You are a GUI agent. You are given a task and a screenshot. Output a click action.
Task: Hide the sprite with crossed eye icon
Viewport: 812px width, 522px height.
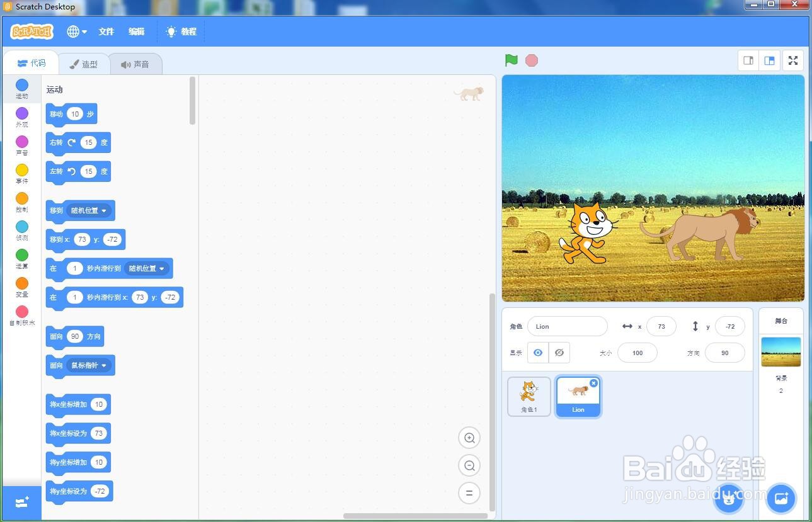(x=559, y=353)
